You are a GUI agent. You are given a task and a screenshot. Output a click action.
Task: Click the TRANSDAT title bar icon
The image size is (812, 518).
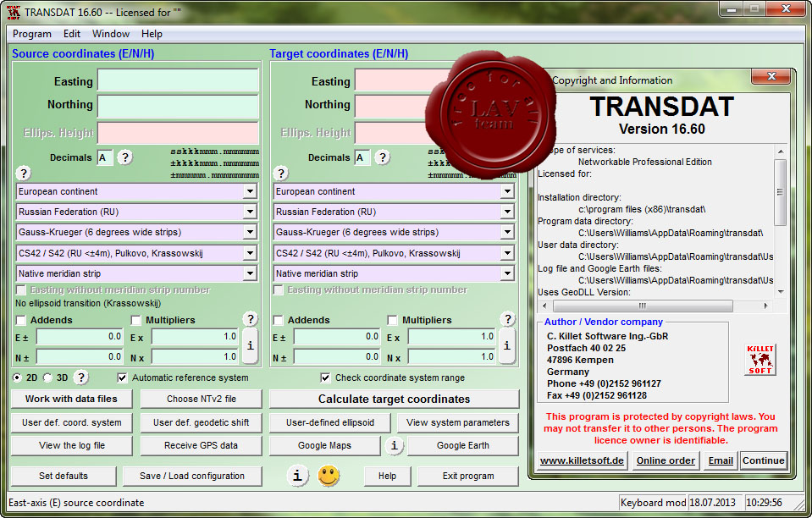point(14,13)
